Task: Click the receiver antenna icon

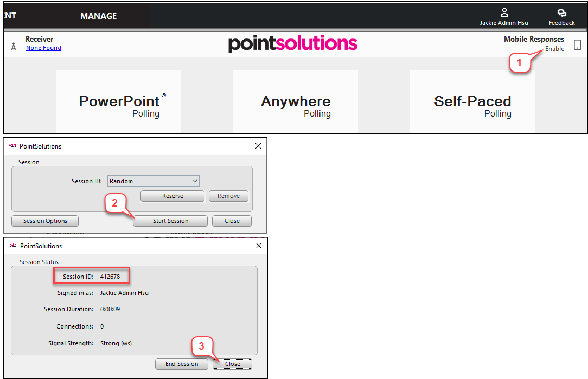Action: [x=14, y=46]
